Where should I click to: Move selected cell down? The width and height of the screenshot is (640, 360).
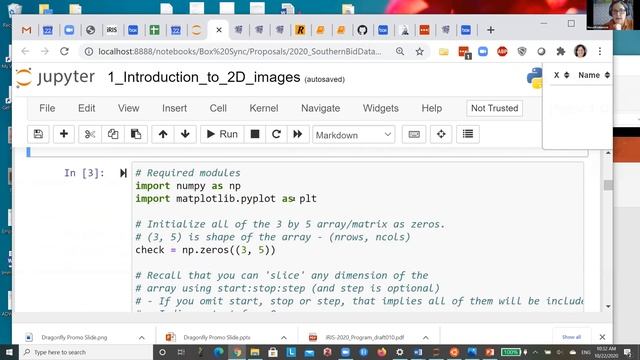185,134
